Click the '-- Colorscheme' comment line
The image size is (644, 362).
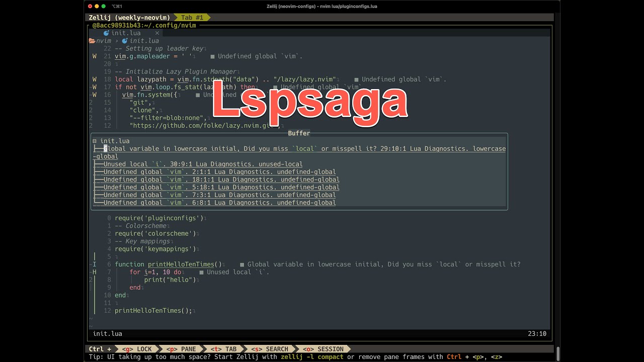tap(140, 226)
